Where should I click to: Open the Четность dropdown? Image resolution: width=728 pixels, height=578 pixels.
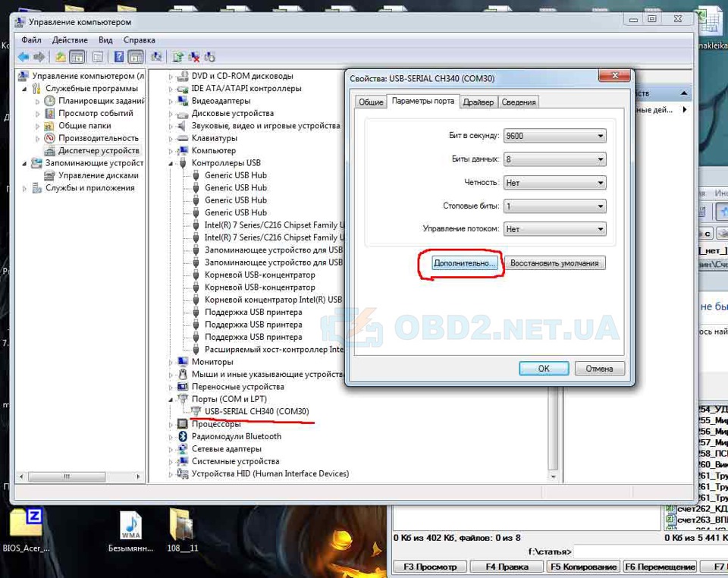point(555,183)
